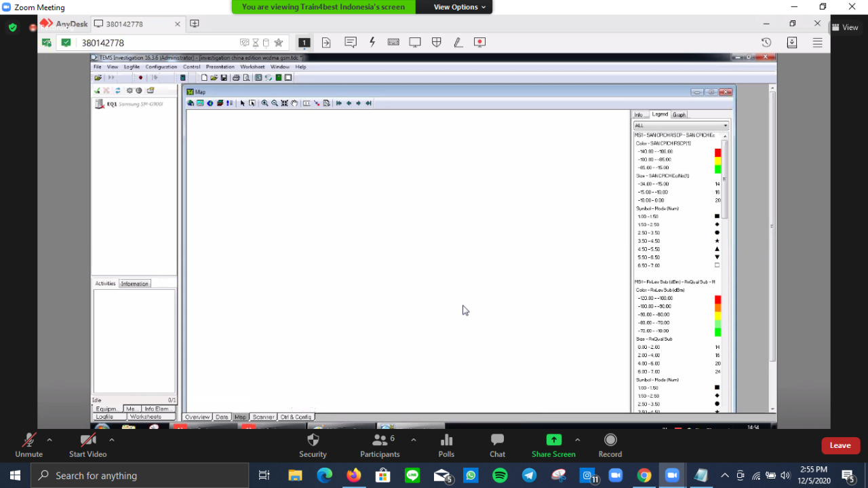Start video in Zoom meeting

tap(87, 445)
